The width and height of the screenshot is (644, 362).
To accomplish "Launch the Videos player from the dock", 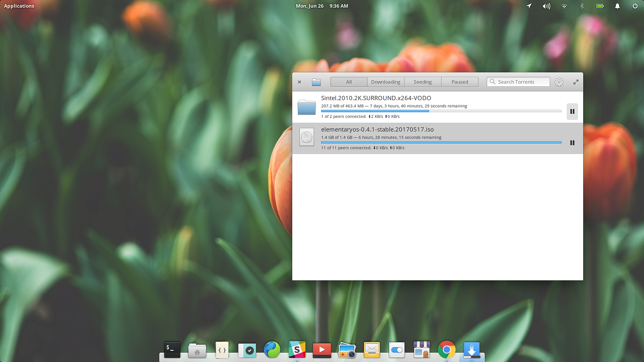I will 322,350.
